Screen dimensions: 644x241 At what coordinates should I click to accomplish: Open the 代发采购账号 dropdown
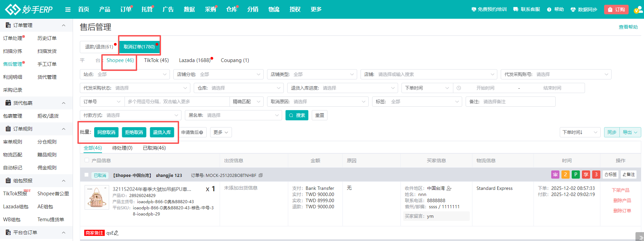[x=556, y=74]
